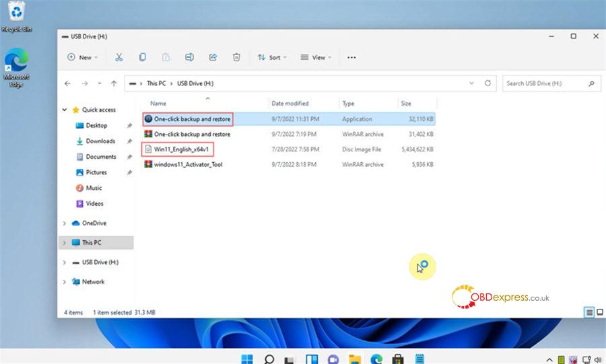Click the Search USB Drive (H:) field

[551, 83]
